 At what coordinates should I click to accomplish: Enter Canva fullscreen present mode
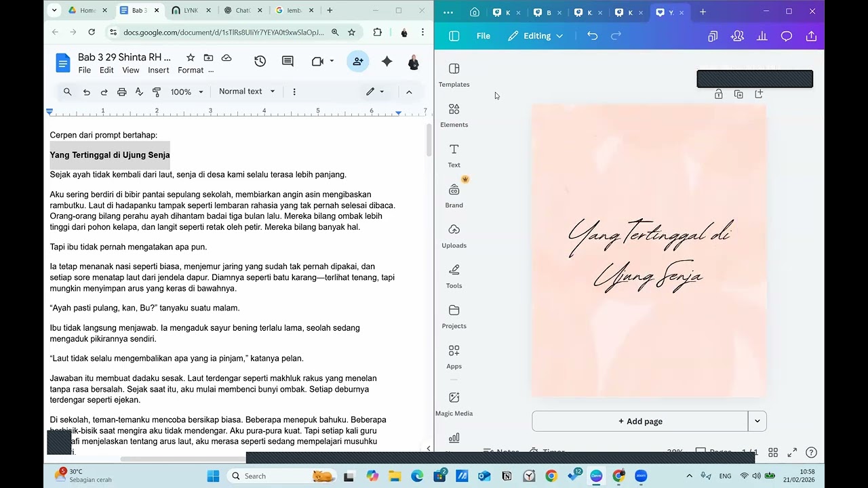[x=792, y=452]
